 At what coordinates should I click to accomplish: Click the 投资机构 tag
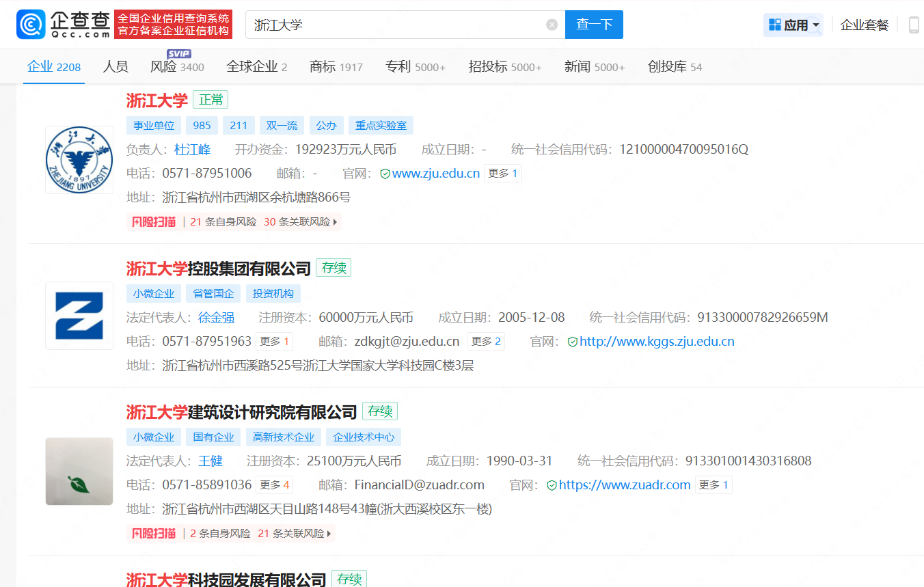pos(273,294)
